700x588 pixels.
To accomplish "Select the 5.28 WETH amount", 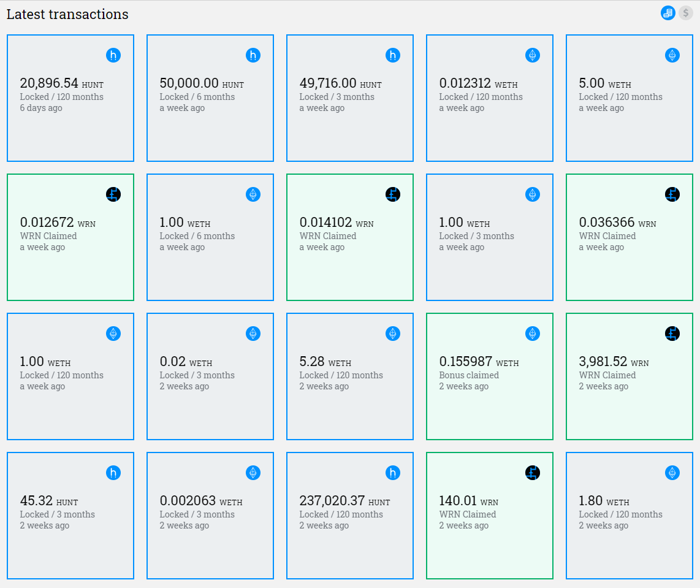I will tap(325, 362).
